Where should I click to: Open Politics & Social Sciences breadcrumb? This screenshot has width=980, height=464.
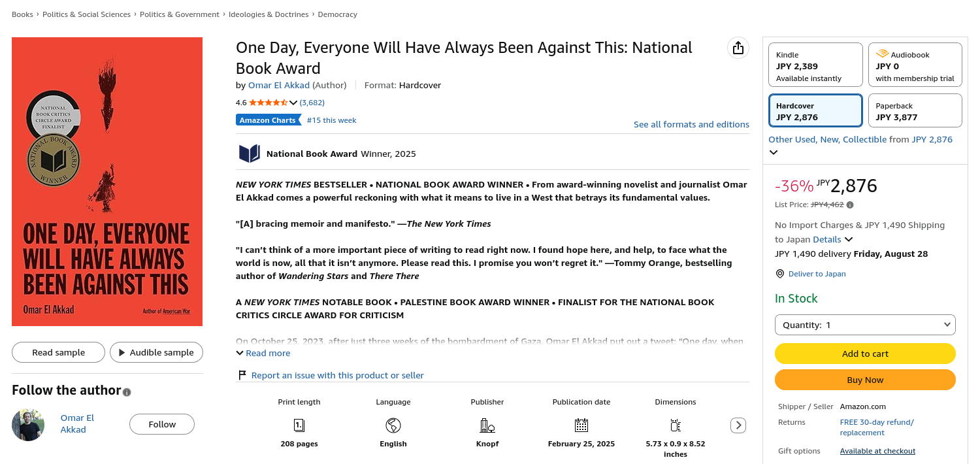click(86, 14)
